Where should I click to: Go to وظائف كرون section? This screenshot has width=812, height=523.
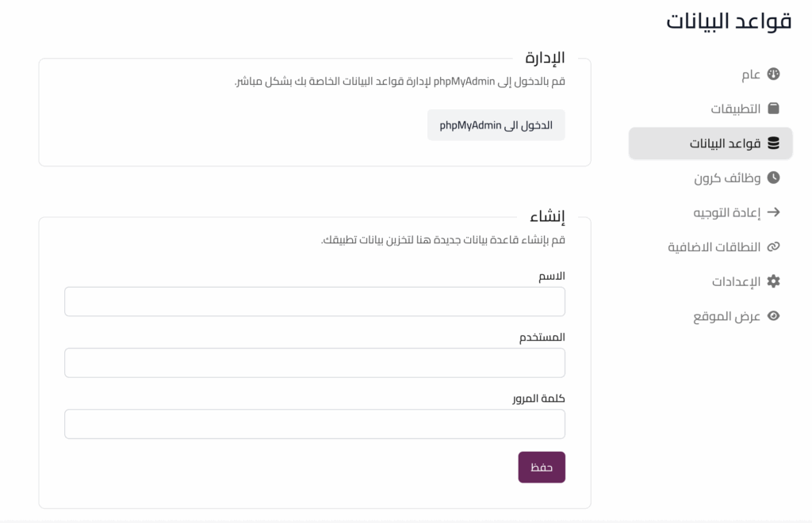click(x=727, y=178)
